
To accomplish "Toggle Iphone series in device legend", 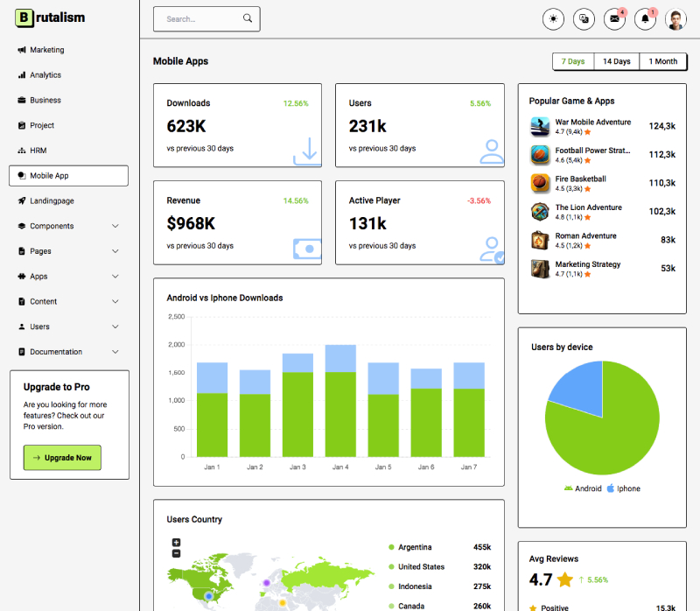I will [x=623, y=488].
